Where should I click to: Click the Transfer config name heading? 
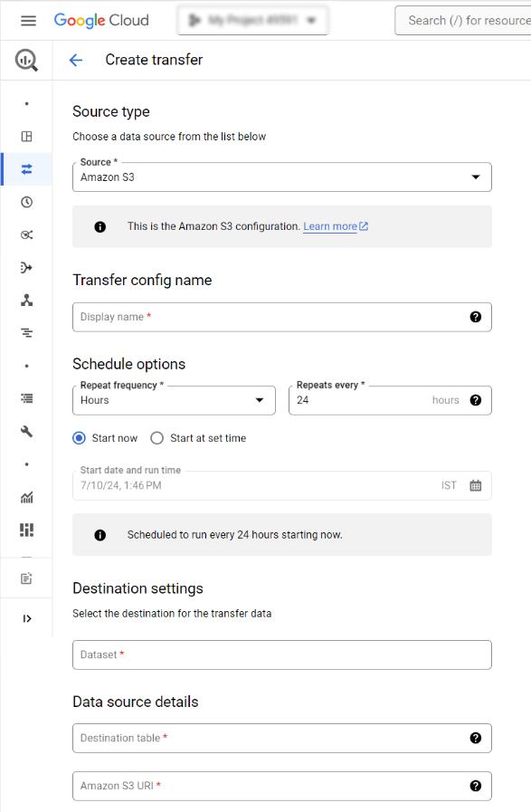142,280
